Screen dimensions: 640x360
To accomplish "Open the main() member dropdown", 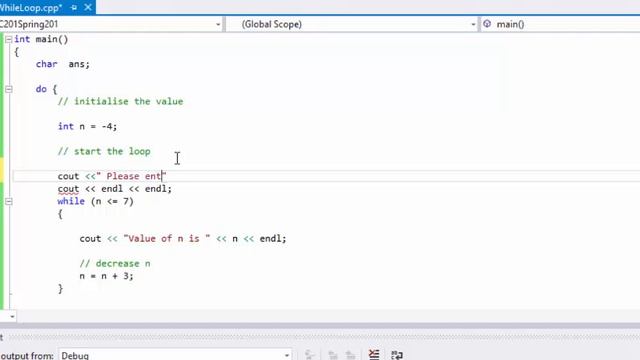I will click(560, 24).
